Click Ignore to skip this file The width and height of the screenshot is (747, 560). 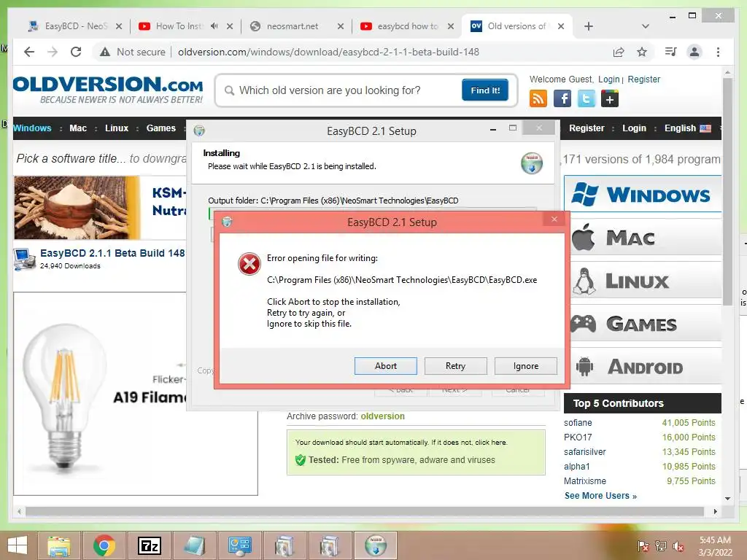pos(525,366)
